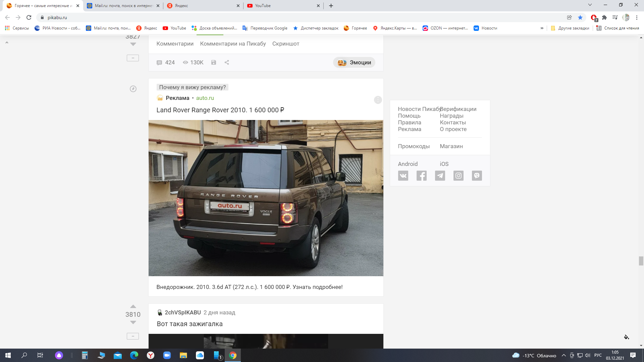Open the red ad blocker extension icon
Image resolution: width=644 pixels, height=362 pixels.
pyautogui.click(x=594, y=18)
